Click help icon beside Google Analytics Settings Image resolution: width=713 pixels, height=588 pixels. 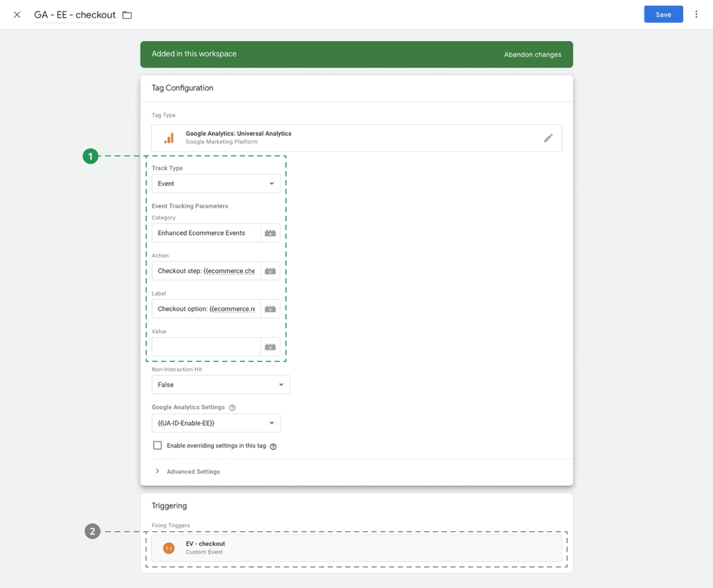tap(232, 408)
